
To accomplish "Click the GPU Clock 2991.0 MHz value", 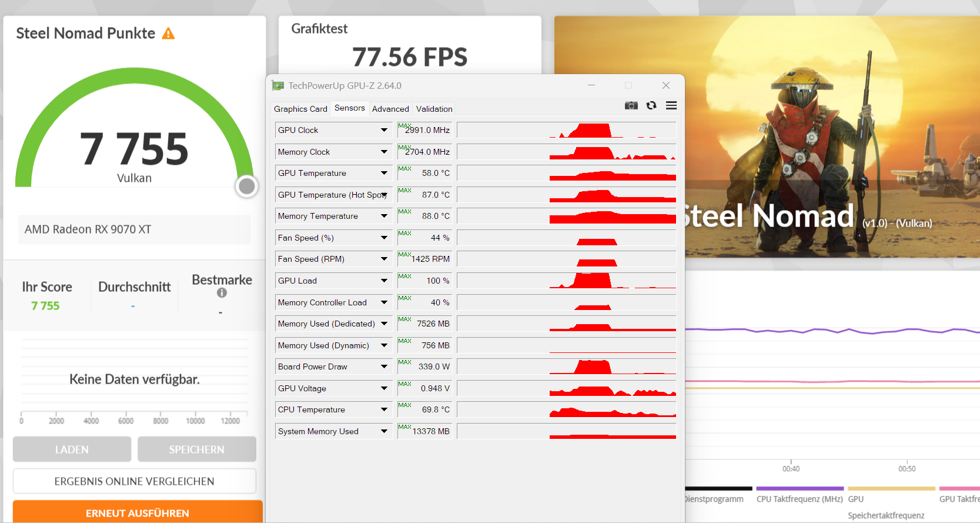I will click(x=424, y=130).
